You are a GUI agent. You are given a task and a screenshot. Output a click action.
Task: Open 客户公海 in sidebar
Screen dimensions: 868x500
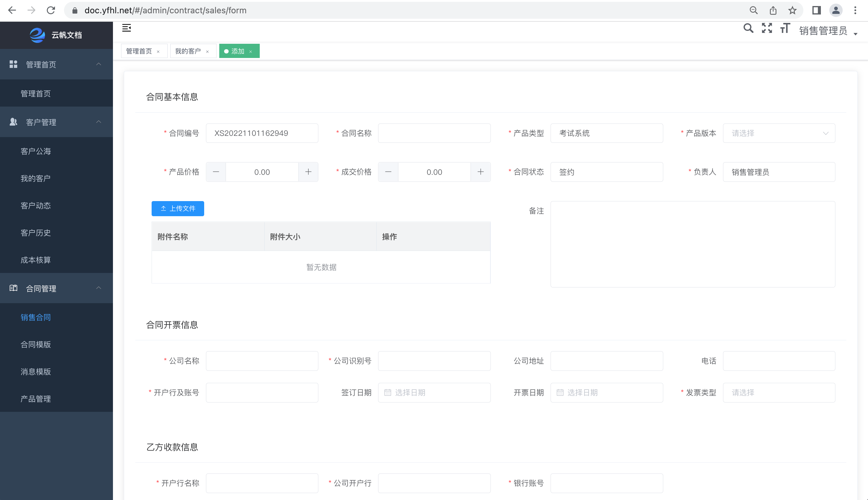[56, 151]
